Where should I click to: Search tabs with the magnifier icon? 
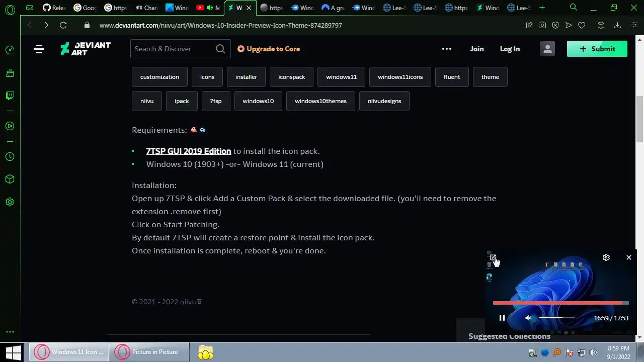[x=573, y=8]
